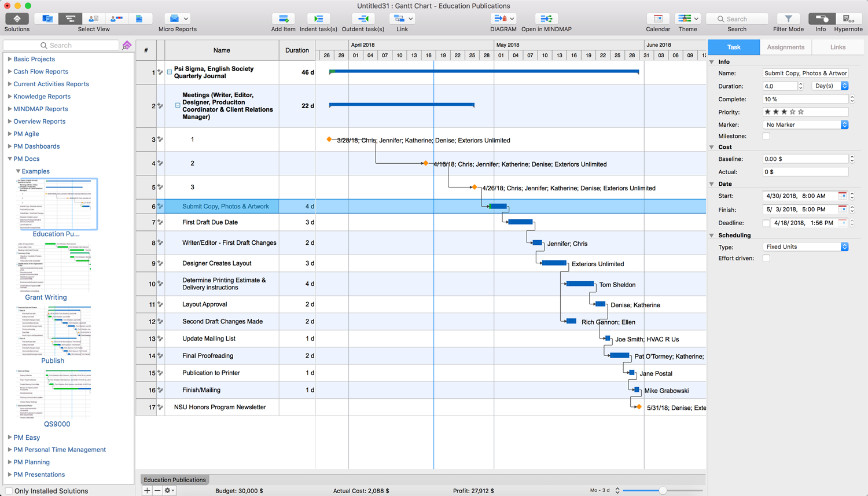Image resolution: width=868 pixels, height=496 pixels.
Task: Check Only Installed Solutions box
Action: pos(9,491)
